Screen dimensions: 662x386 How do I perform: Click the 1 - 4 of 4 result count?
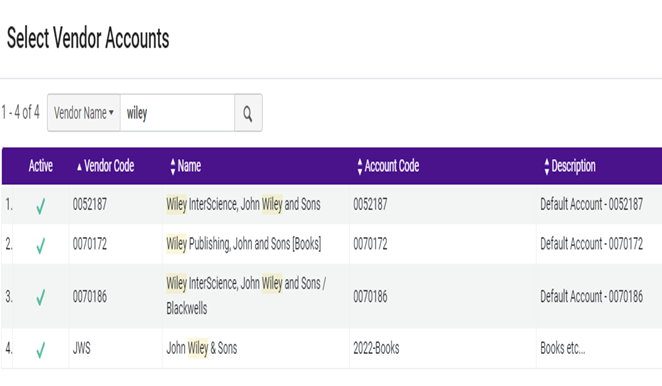(x=20, y=112)
